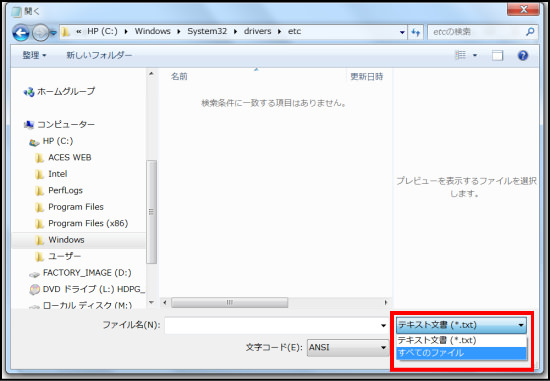This screenshot has width=550, height=381.
Task: Click the navigation pane scroll down arrow
Action: pyautogui.click(x=151, y=302)
